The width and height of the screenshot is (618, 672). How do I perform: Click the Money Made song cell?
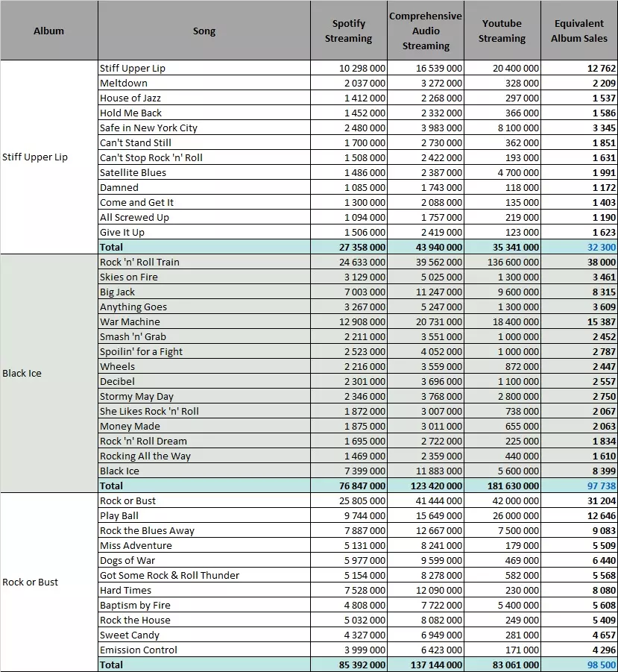point(204,426)
